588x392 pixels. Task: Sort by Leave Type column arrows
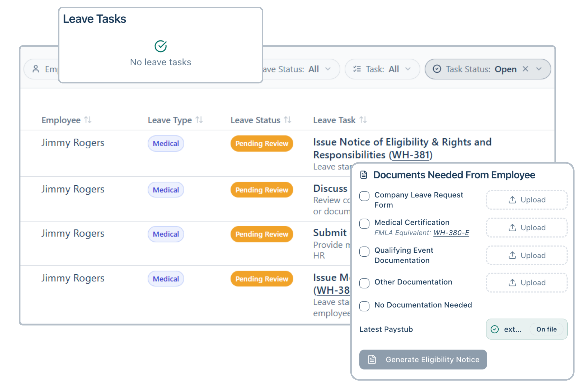tap(199, 120)
